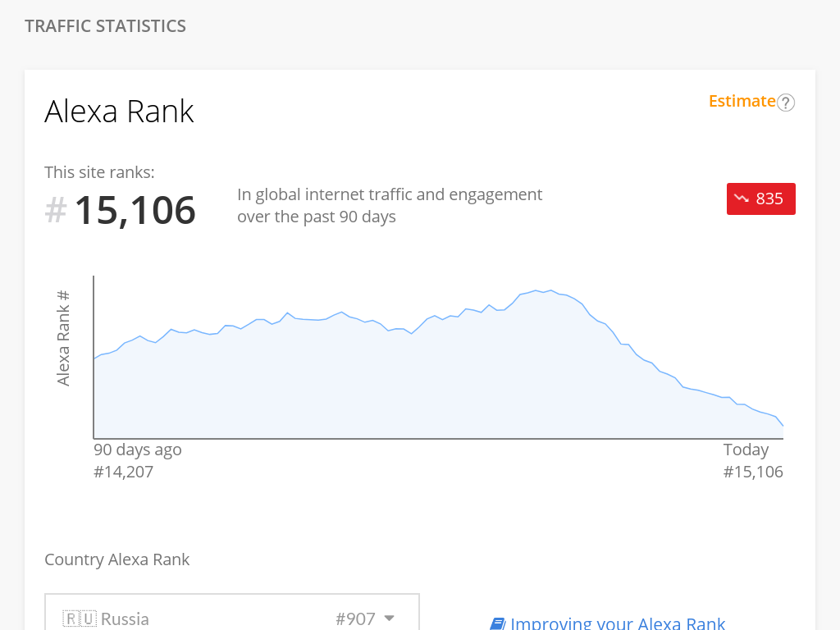The width and height of the screenshot is (840, 630).
Task: Click the 90 days ago axis label
Action: click(137, 450)
